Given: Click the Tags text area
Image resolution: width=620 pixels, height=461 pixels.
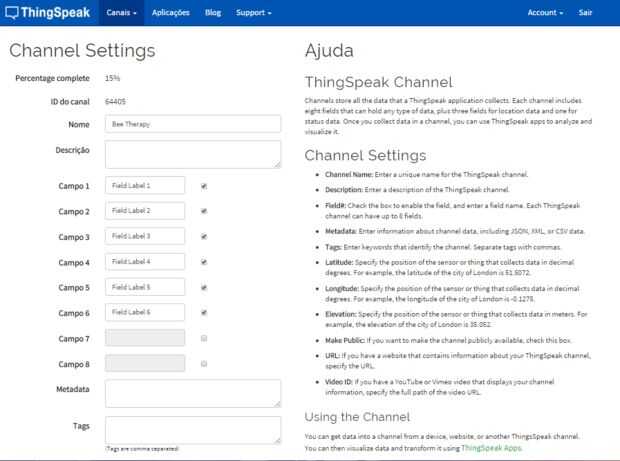Looking at the screenshot, I should 192,429.
